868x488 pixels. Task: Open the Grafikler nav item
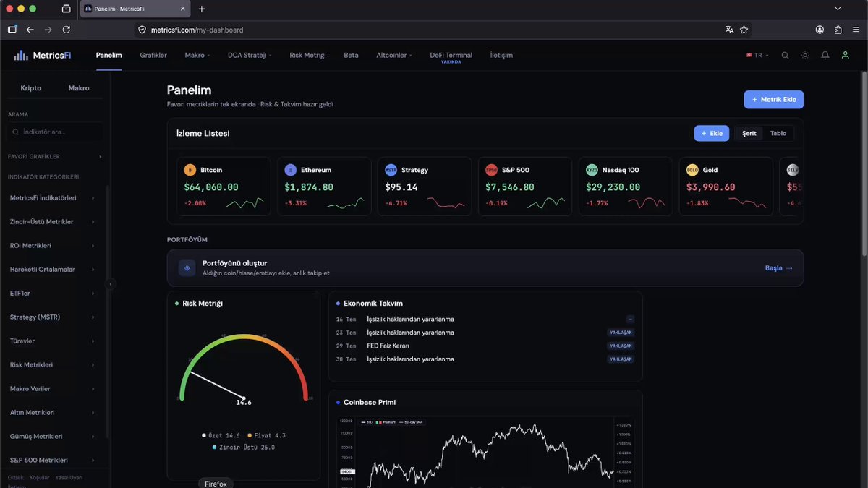pyautogui.click(x=153, y=55)
